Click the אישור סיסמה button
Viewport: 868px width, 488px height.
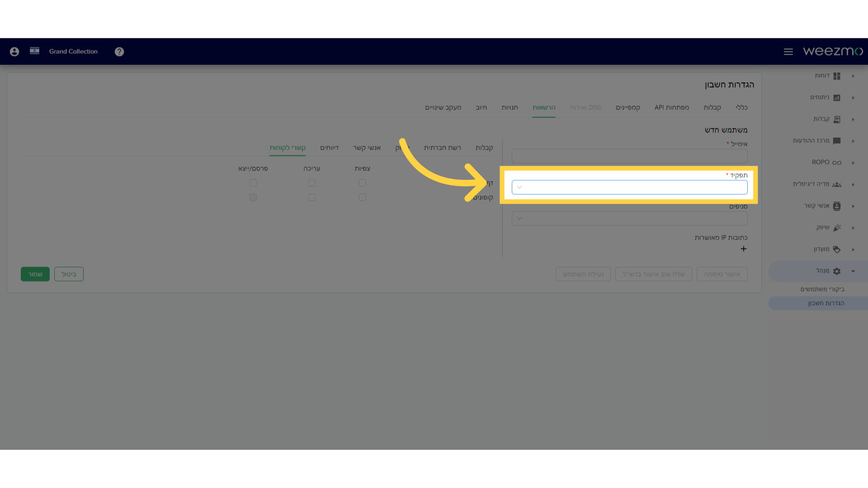point(722,274)
